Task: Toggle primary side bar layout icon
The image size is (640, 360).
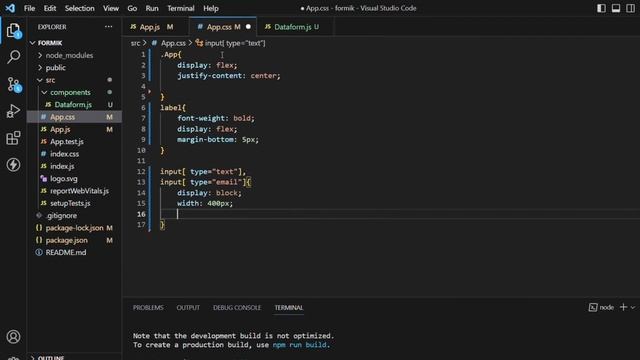Action: tap(601, 8)
